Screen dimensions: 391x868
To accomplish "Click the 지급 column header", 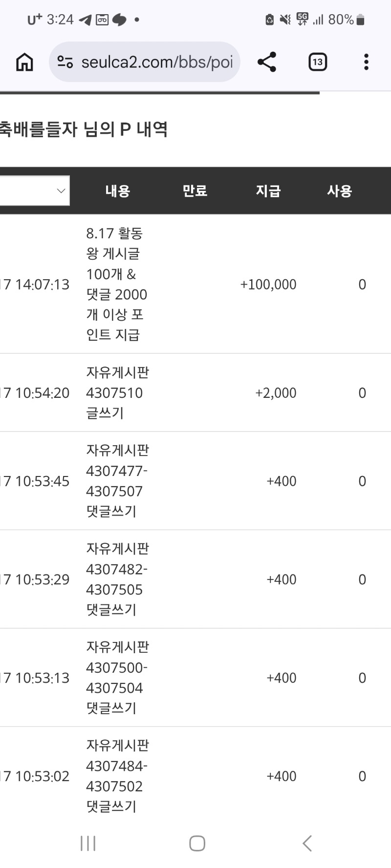I will [268, 191].
